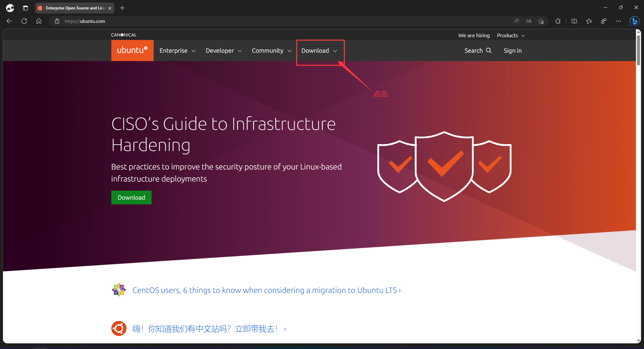Screen dimensions: 644x349
Task: Click the orange Ubuntu circle icon
Action: pyautogui.click(x=119, y=329)
